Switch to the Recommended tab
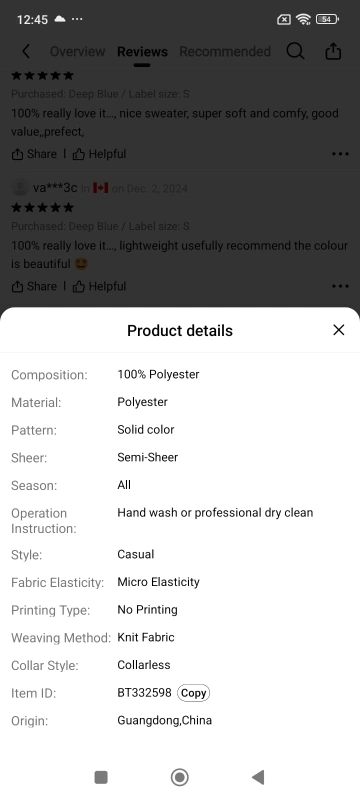Screen dimensions: 360x800 pyautogui.click(x=225, y=52)
